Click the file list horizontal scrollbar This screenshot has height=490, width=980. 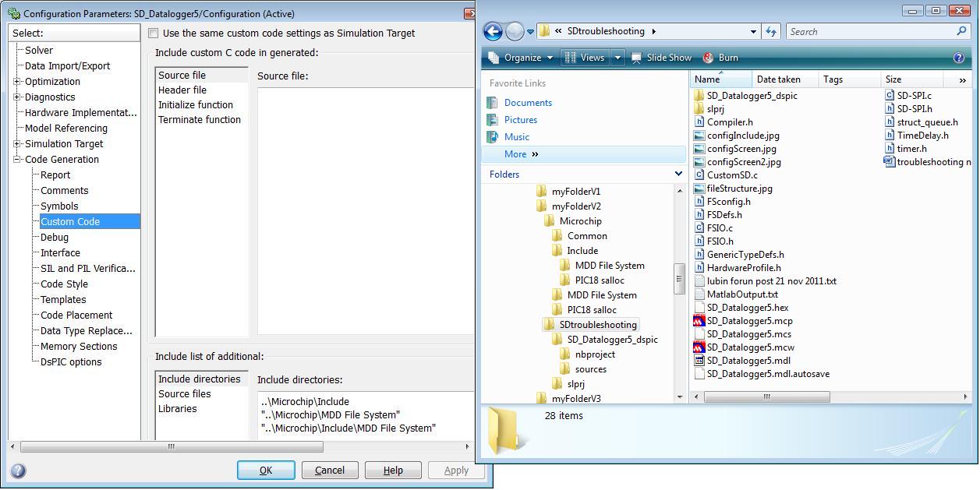[x=767, y=397]
